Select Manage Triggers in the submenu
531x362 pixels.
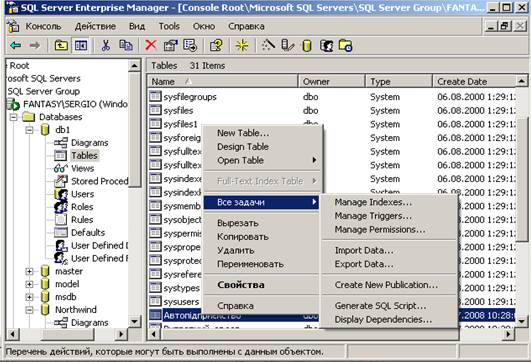[373, 216]
